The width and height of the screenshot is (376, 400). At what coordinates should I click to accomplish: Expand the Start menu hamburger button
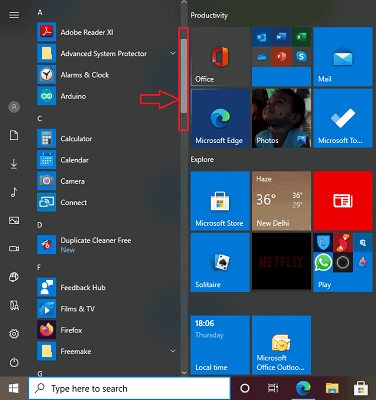(x=14, y=15)
